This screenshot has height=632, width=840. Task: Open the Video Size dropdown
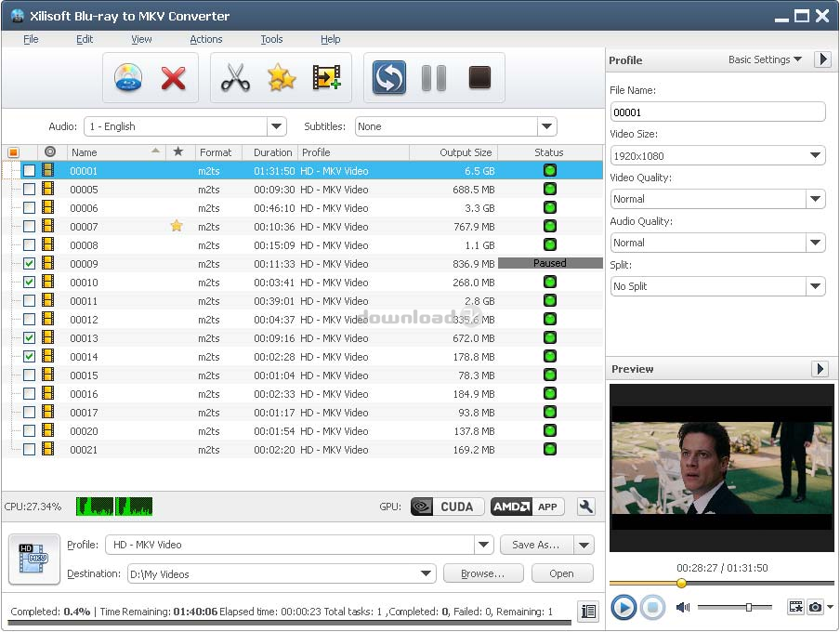(815, 155)
